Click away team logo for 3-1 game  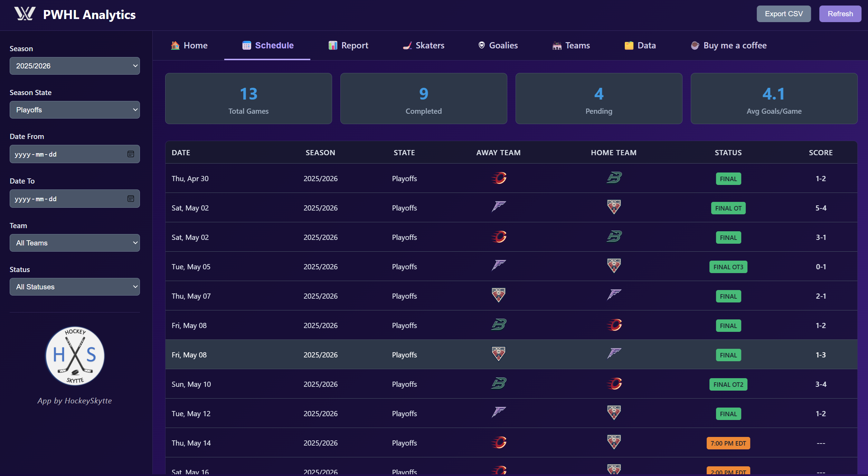(x=499, y=237)
